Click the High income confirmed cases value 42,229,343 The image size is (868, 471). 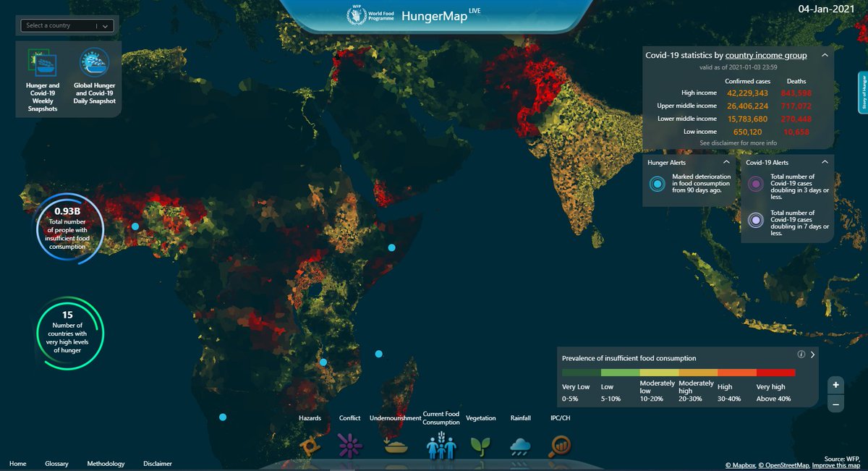click(x=746, y=93)
